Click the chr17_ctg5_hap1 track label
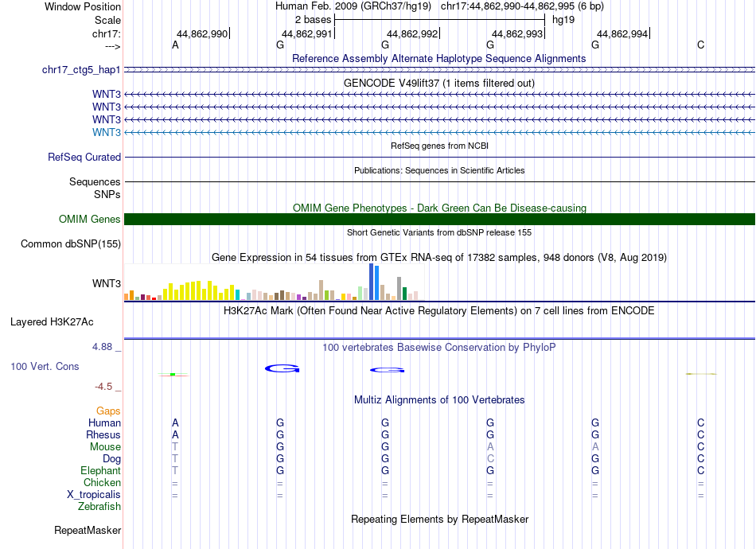This screenshot has height=549, width=756. coord(81,70)
